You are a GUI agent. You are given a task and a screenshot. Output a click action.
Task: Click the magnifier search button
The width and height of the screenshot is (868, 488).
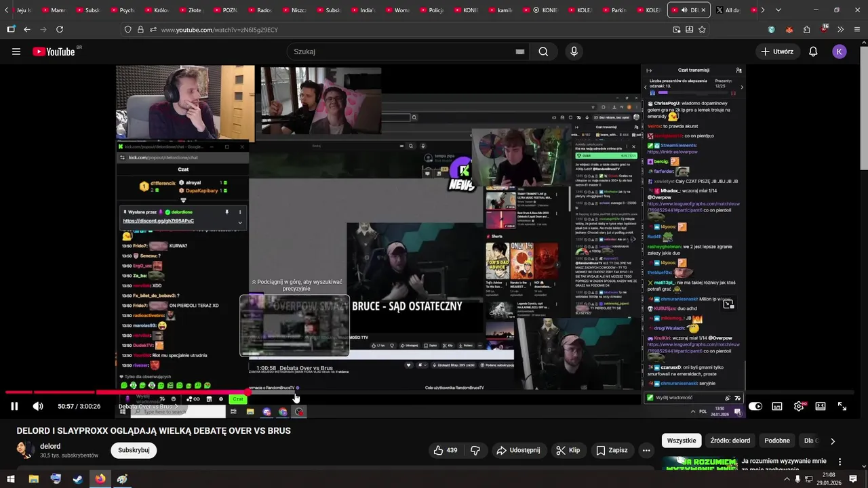click(543, 52)
